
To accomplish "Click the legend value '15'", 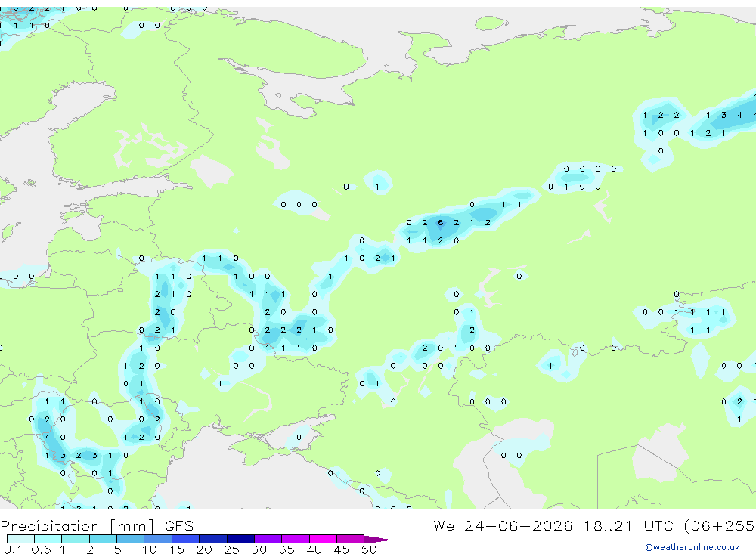I will 177,549.
